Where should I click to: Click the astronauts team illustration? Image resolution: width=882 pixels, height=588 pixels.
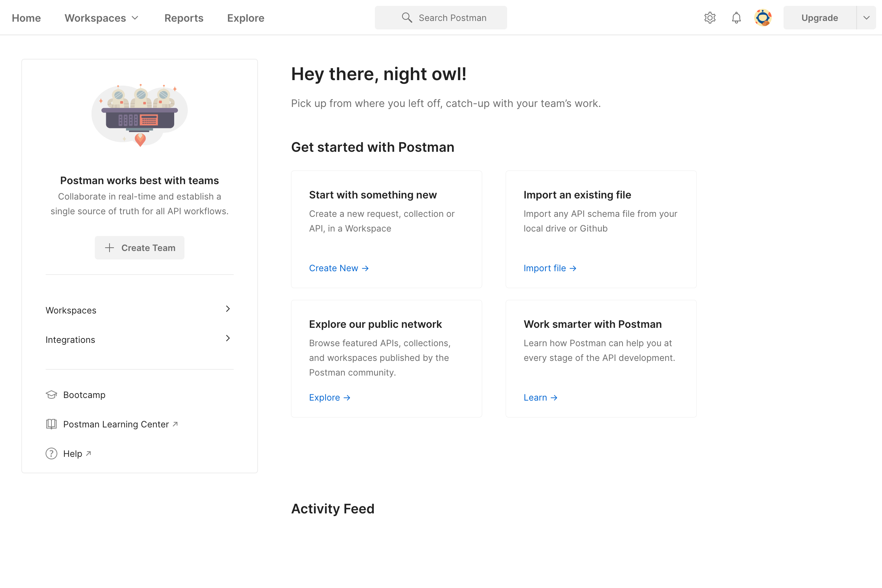coord(140,115)
